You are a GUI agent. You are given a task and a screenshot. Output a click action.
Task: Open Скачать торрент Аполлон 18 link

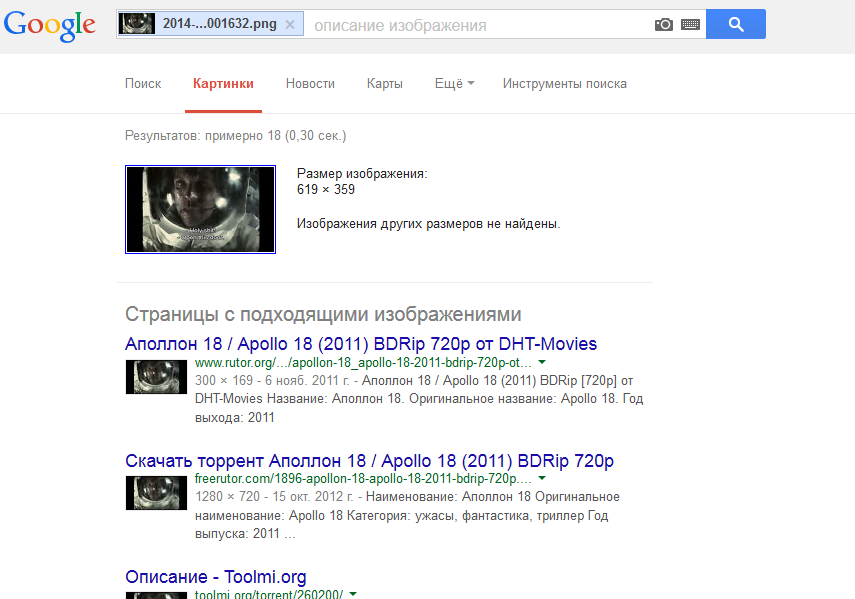click(x=369, y=461)
